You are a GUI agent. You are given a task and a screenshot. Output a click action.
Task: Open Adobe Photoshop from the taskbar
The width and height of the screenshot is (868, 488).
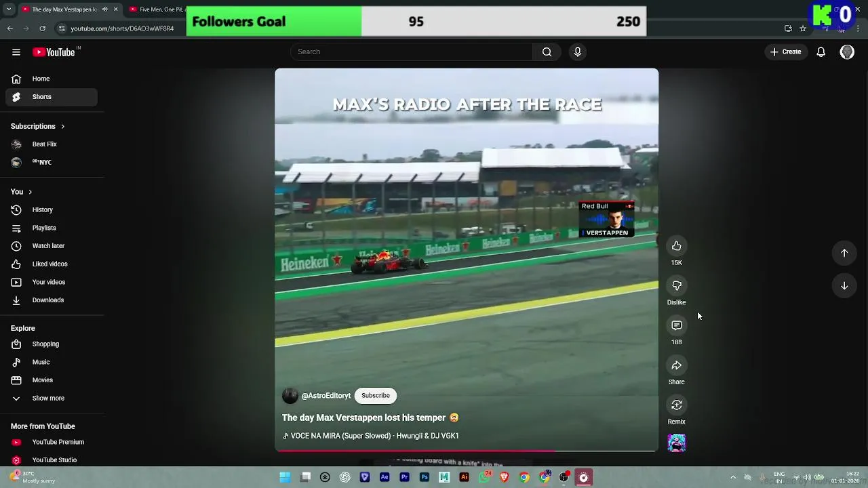pos(425,478)
